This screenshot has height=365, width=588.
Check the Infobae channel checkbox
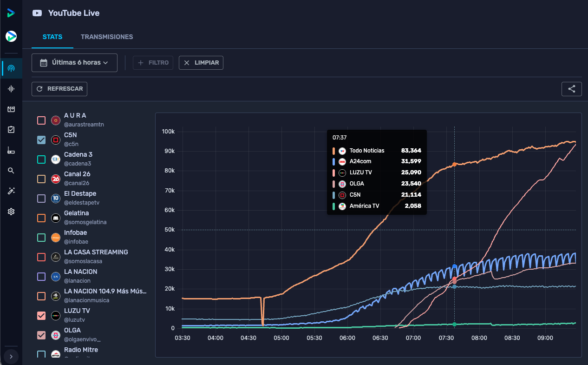pyautogui.click(x=41, y=238)
